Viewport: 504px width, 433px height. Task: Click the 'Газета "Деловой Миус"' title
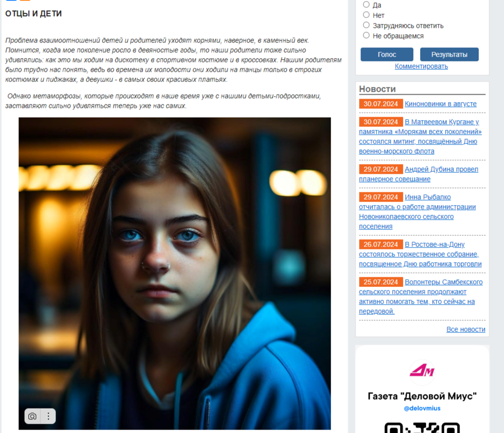(422, 396)
